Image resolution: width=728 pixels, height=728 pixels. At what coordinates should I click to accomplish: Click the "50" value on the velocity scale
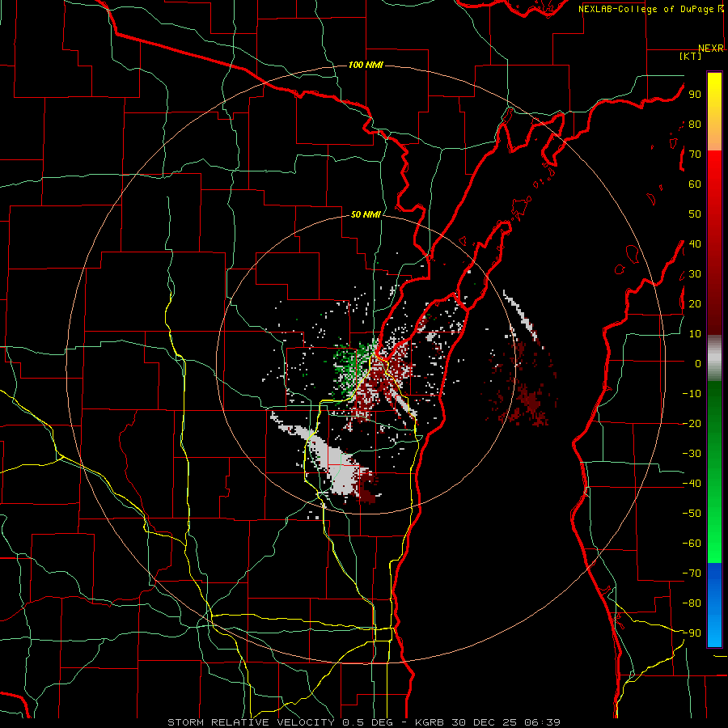click(695, 214)
